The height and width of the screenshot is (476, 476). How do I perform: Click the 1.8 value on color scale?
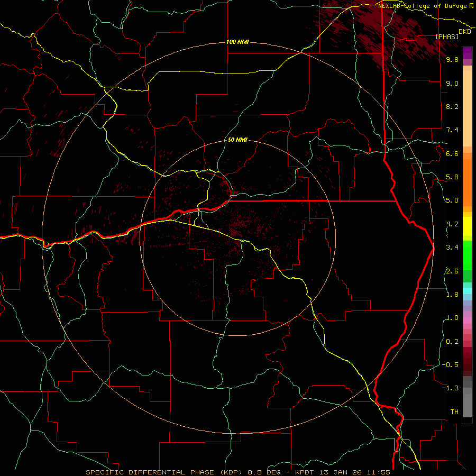pos(452,295)
